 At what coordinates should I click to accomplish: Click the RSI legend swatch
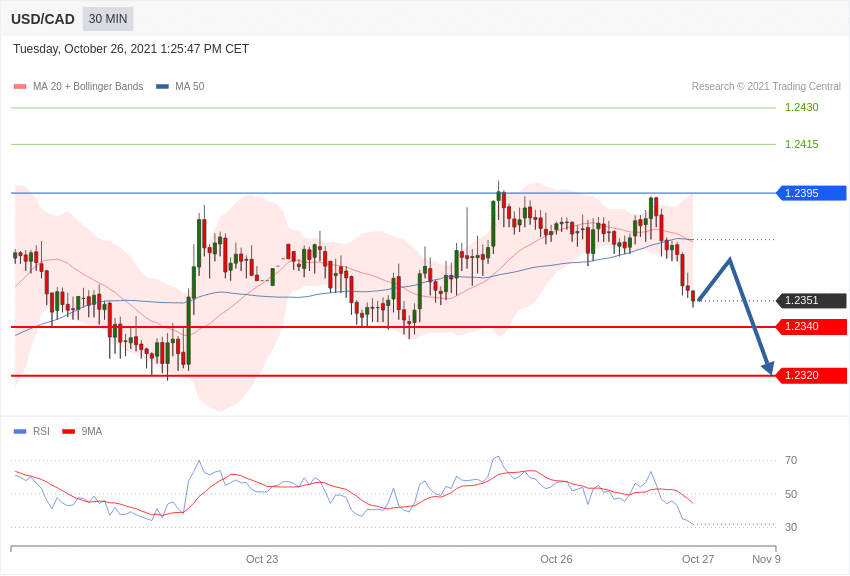(x=20, y=432)
